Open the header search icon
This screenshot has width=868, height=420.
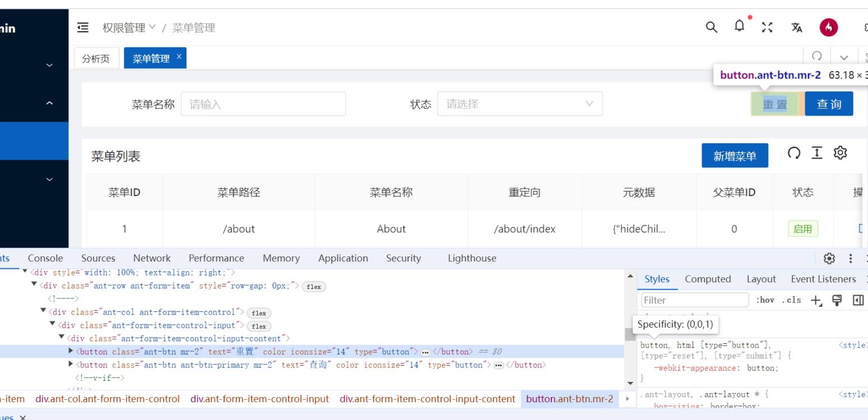(711, 27)
